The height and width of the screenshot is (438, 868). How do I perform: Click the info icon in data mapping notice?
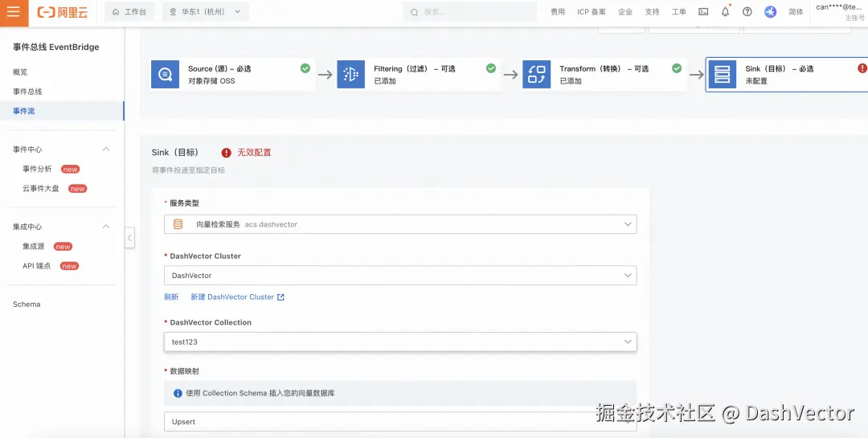[x=178, y=393]
